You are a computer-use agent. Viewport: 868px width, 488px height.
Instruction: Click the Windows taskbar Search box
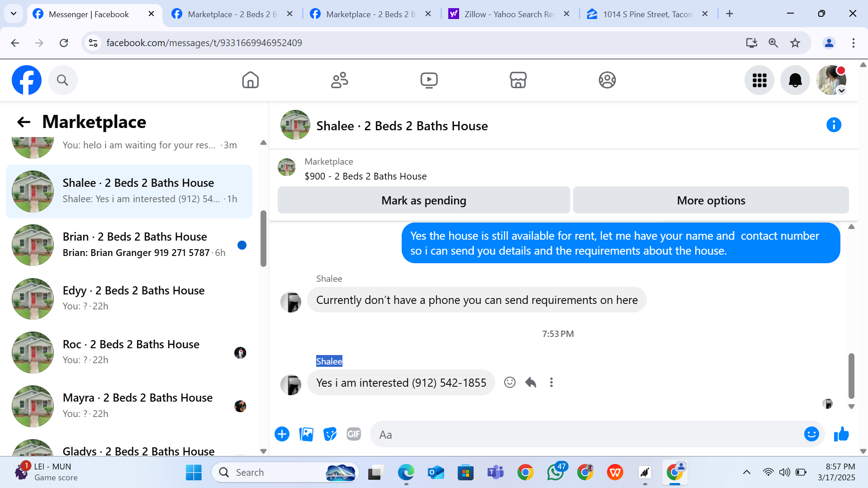(x=285, y=473)
